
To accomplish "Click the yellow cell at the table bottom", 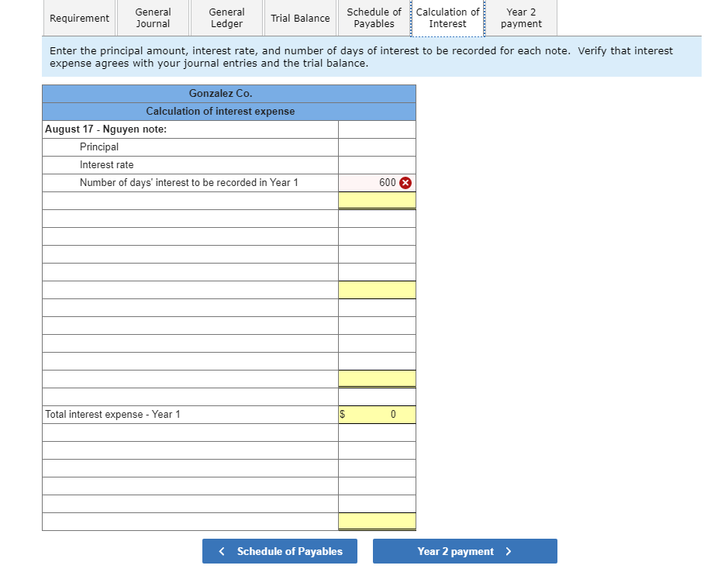I will pos(376,522).
